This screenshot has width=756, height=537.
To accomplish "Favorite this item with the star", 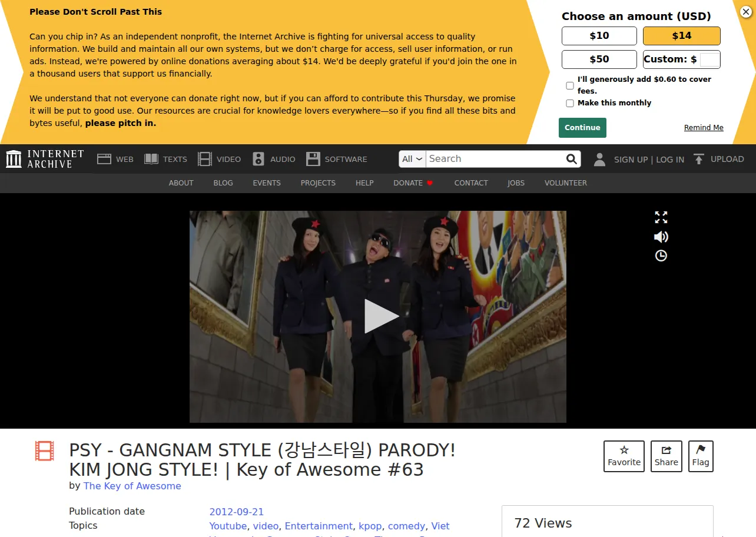I will click(x=624, y=456).
